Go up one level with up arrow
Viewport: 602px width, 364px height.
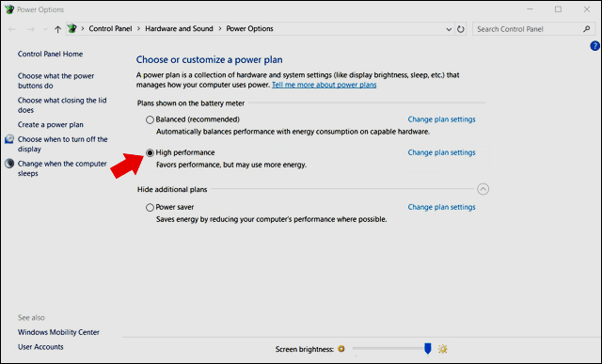(57, 29)
